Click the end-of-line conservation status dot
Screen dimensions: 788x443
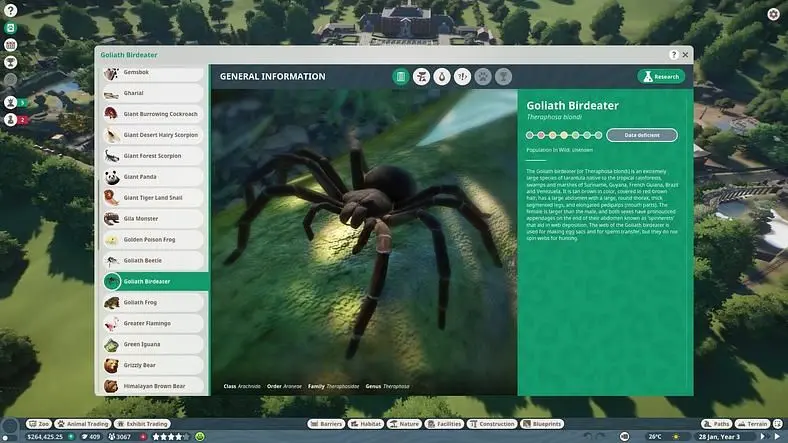598,135
